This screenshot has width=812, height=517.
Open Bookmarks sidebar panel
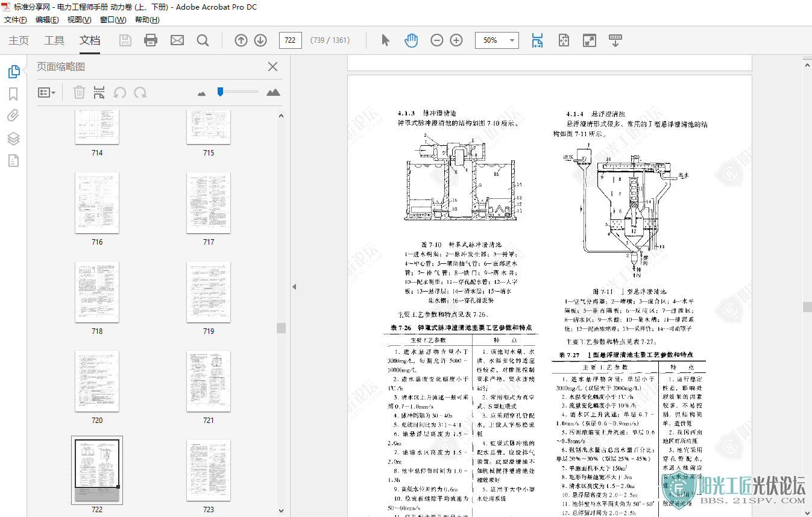click(x=13, y=94)
